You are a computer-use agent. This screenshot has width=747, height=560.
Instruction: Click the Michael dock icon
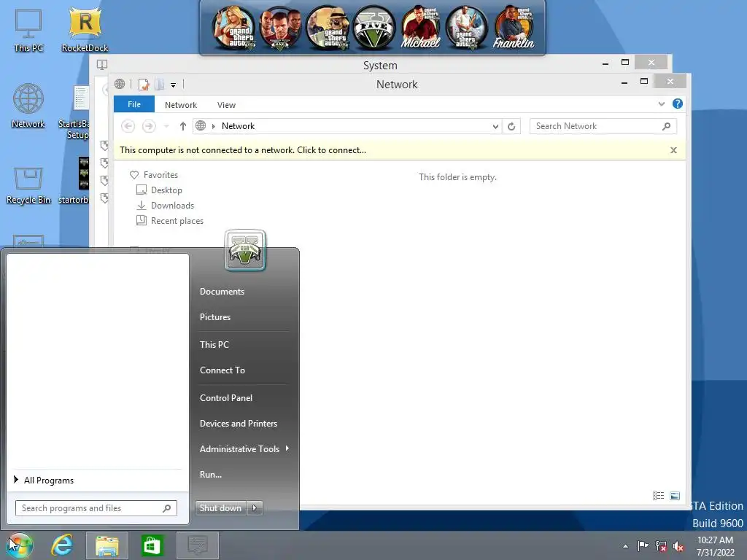point(420,28)
